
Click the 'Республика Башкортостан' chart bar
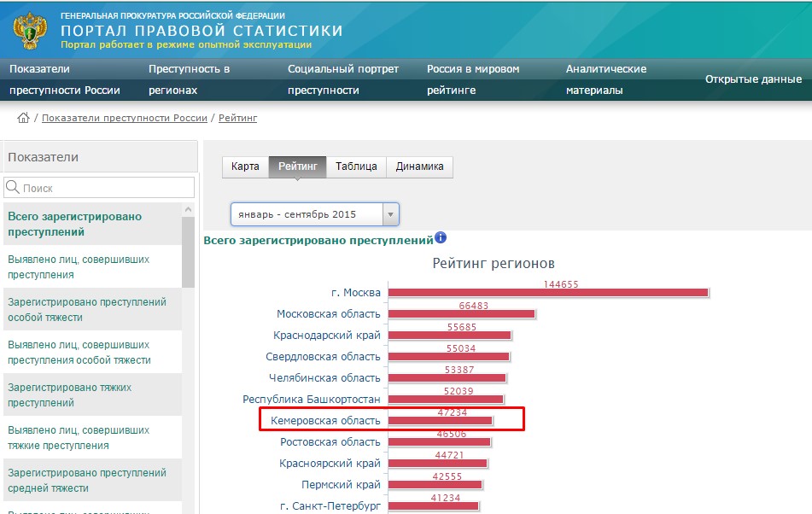446,399
